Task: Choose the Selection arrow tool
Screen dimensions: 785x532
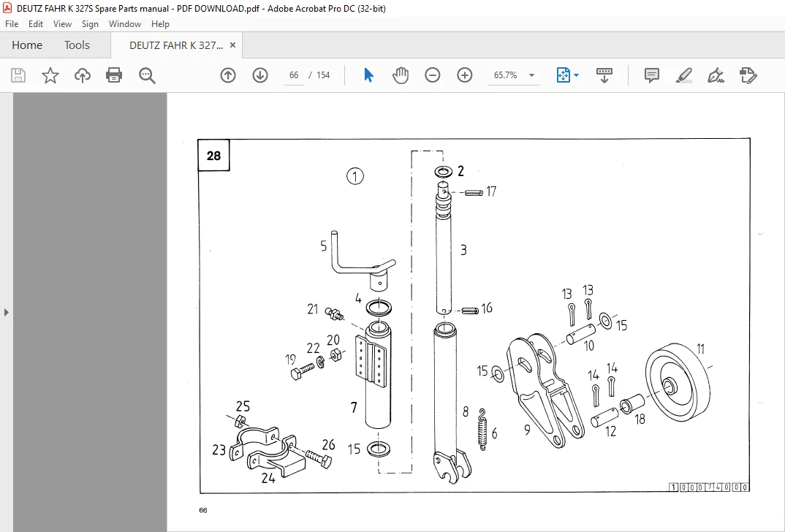Action: pos(368,75)
